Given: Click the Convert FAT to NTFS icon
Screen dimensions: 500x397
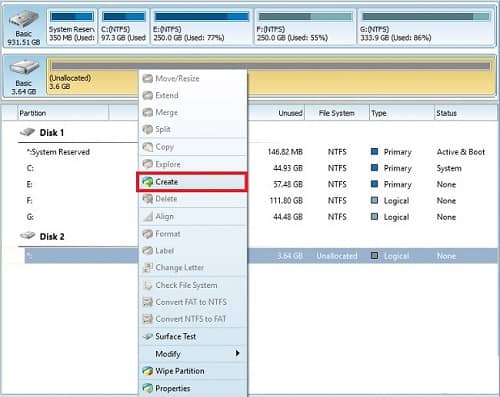Looking at the screenshot, I should (x=147, y=302).
